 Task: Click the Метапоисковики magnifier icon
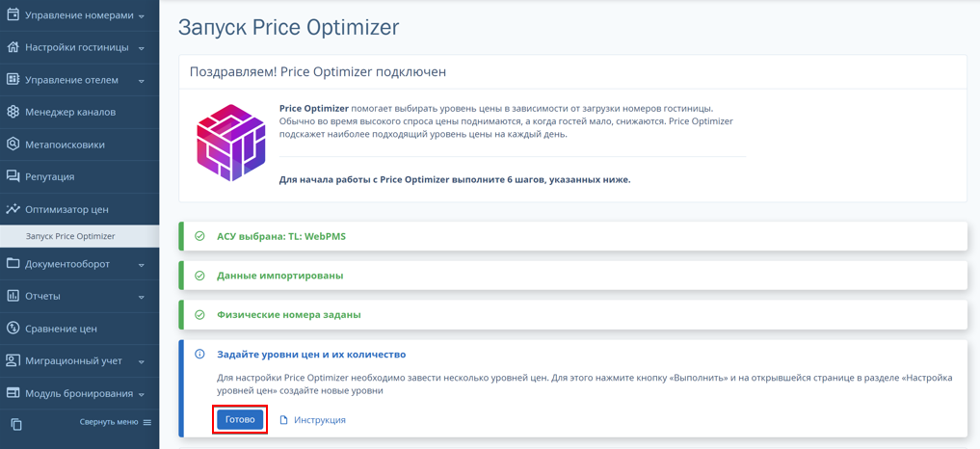(13, 145)
